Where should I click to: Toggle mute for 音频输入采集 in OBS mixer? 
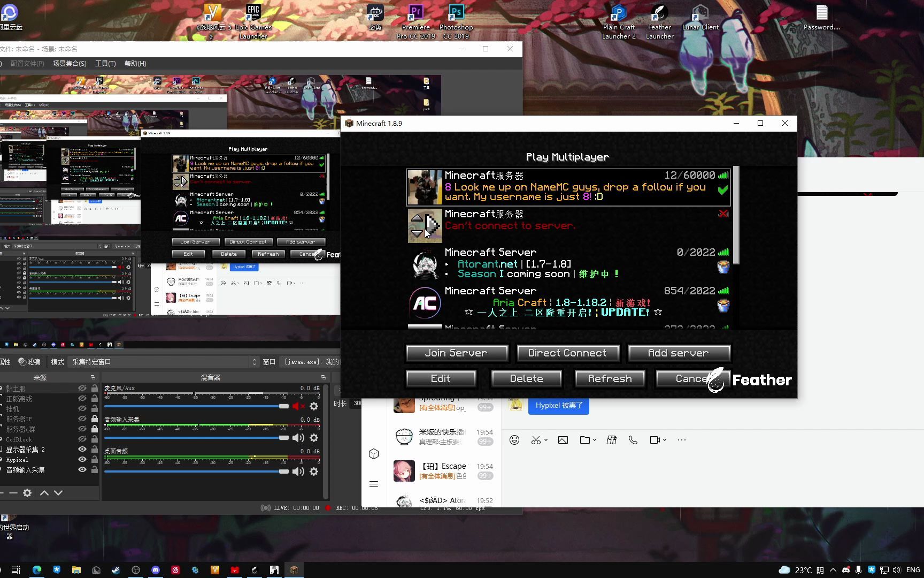pos(298,438)
